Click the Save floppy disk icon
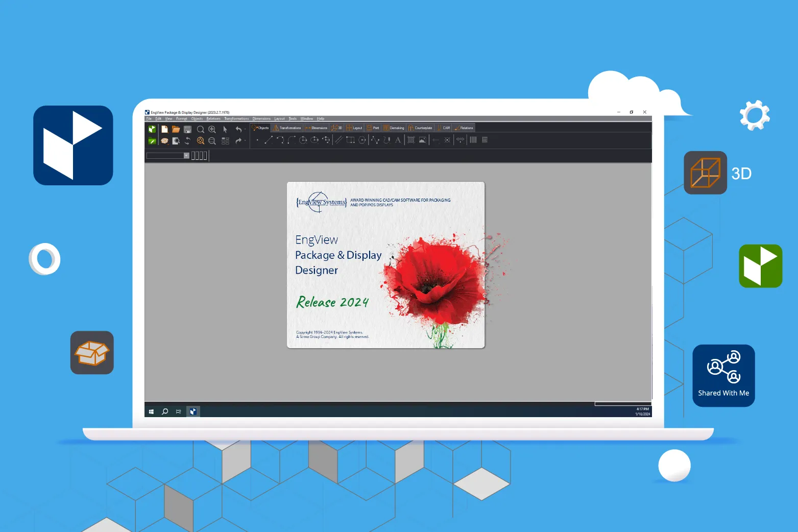This screenshot has height=532, width=798. tap(187, 130)
